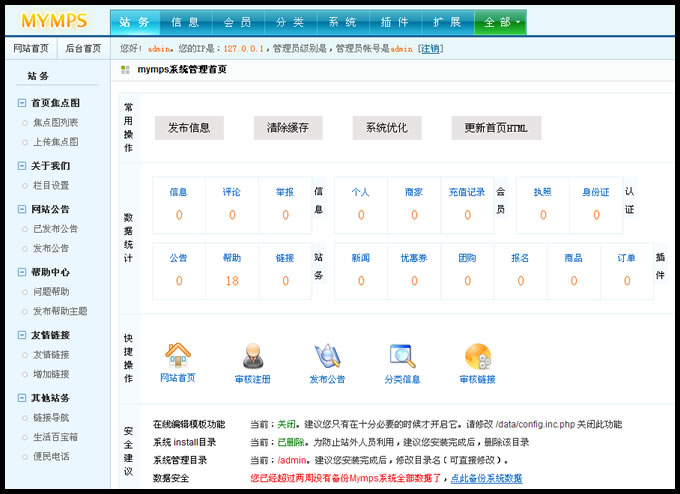Open 焦点图列表 in sidebar

pyautogui.click(x=56, y=123)
